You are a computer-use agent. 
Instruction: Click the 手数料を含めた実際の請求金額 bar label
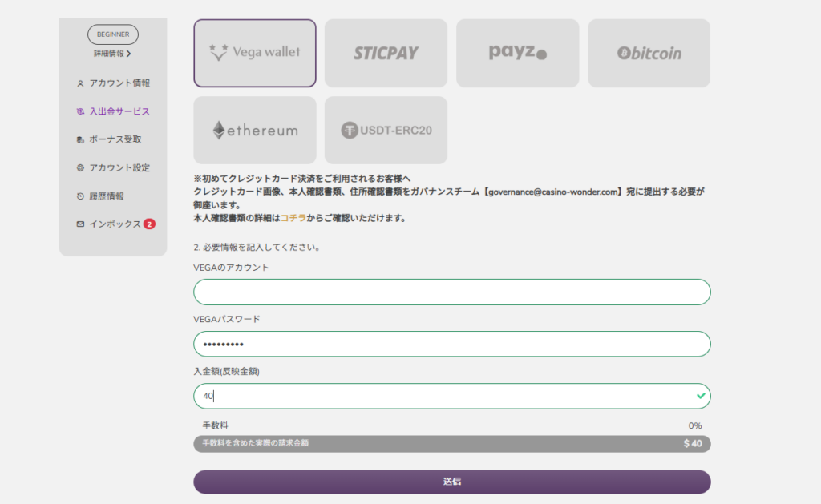click(x=256, y=443)
